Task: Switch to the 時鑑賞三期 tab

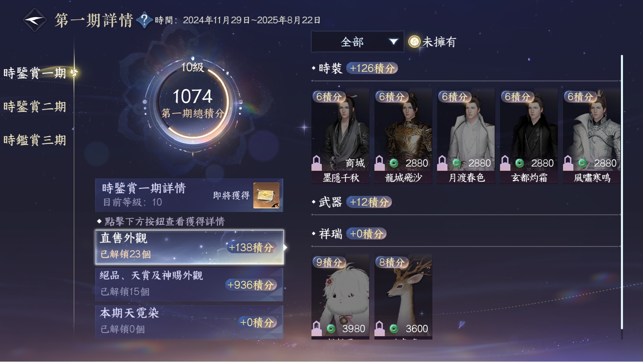Action: 35,140
